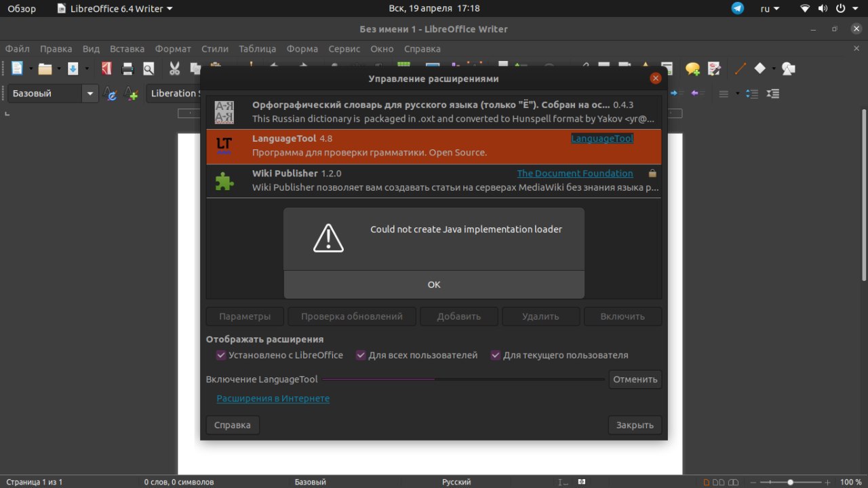Viewport: 868px width, 488px height.
Task: Open the Формат menu
Action: point(173,49)
